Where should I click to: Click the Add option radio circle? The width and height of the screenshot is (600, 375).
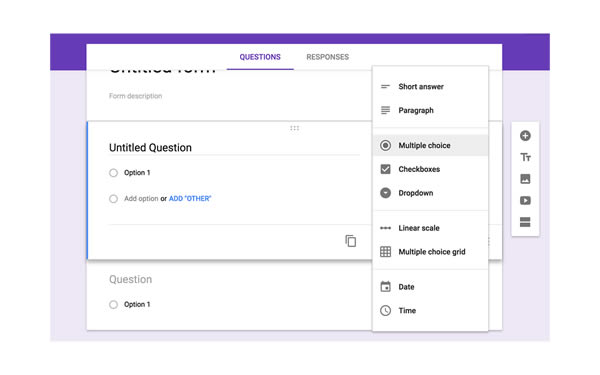(113, 199)
